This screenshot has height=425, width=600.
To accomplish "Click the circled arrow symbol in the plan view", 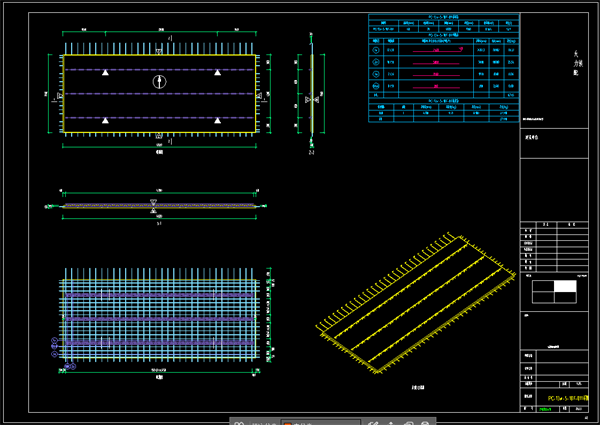I will (x=160, y=81).
